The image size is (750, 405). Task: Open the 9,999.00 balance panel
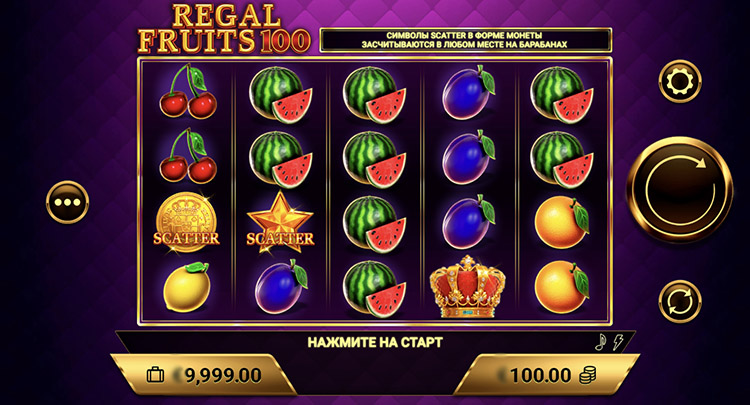[203, 375]
